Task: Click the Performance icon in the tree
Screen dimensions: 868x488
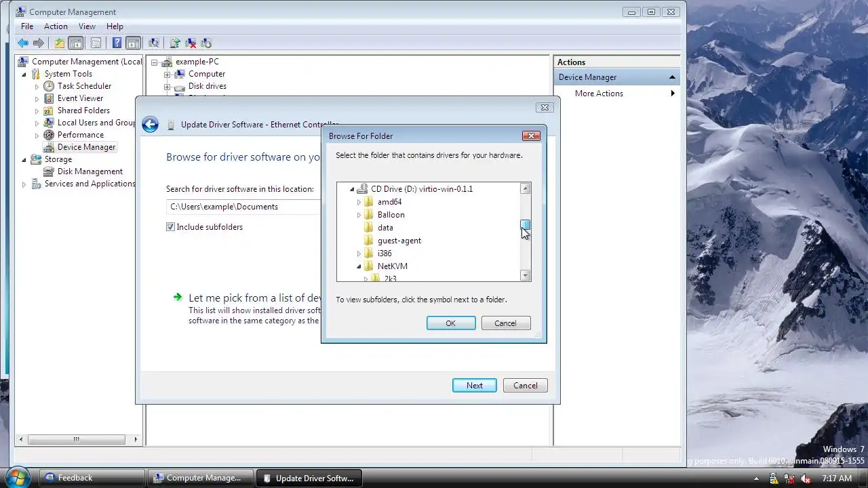Action: pos(49,135)
